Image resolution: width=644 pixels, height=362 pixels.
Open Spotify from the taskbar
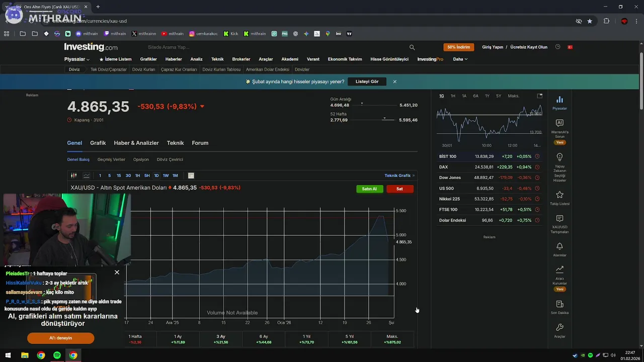(57, 355)
